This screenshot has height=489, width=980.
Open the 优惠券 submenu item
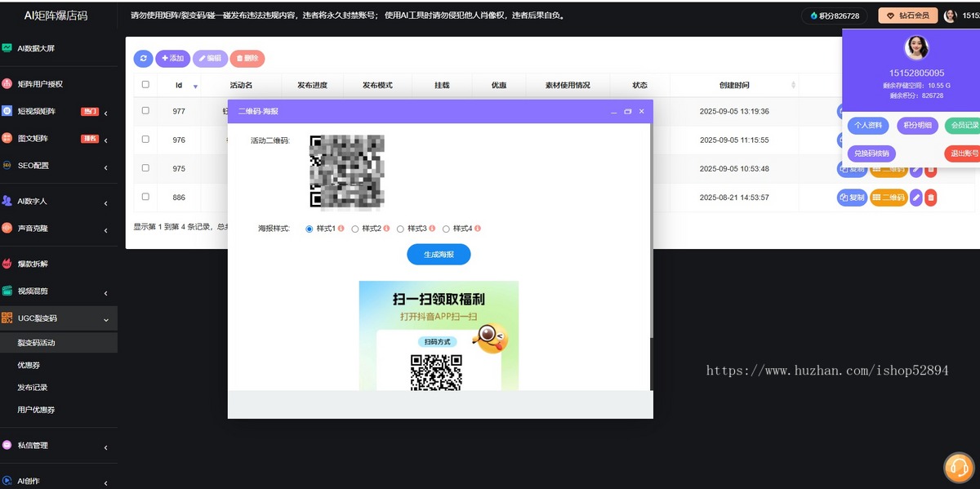point(29,365)
